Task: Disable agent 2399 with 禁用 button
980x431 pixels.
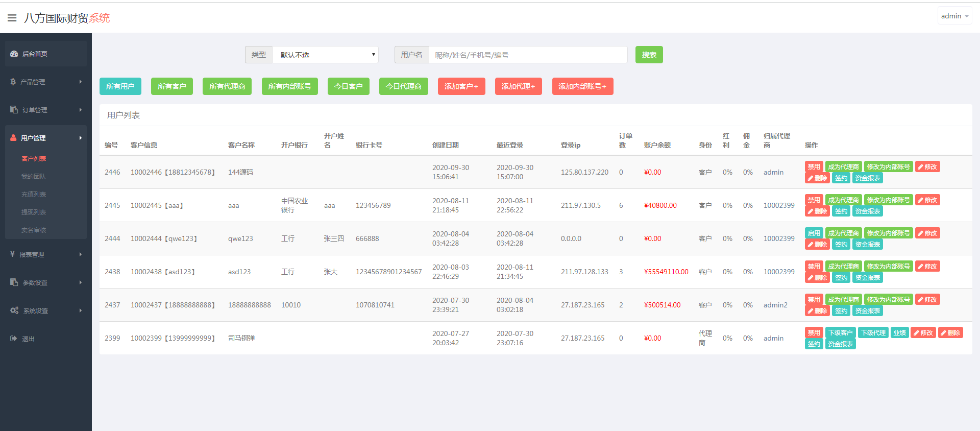Action: pyautogui.click(x=814, y=333)
